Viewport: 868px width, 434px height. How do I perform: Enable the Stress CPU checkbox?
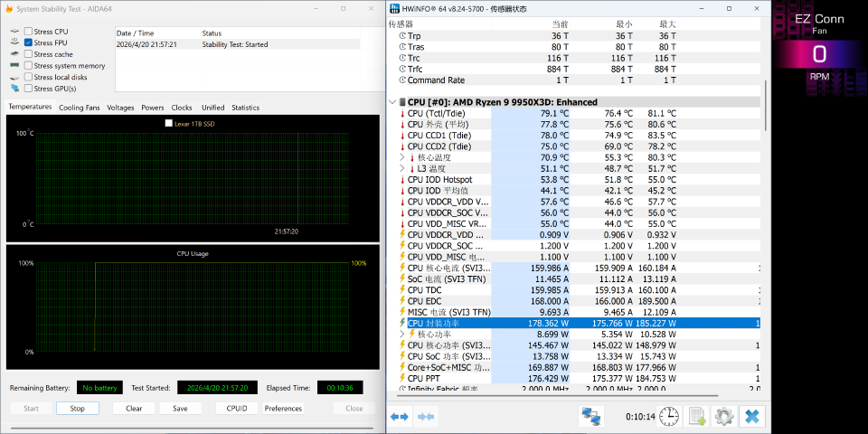click(x=28, y=32)
